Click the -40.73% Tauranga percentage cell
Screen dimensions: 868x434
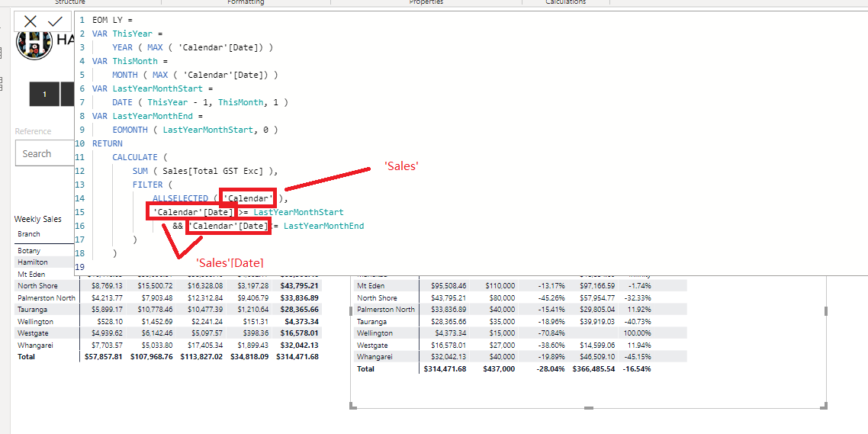point(637,321)
